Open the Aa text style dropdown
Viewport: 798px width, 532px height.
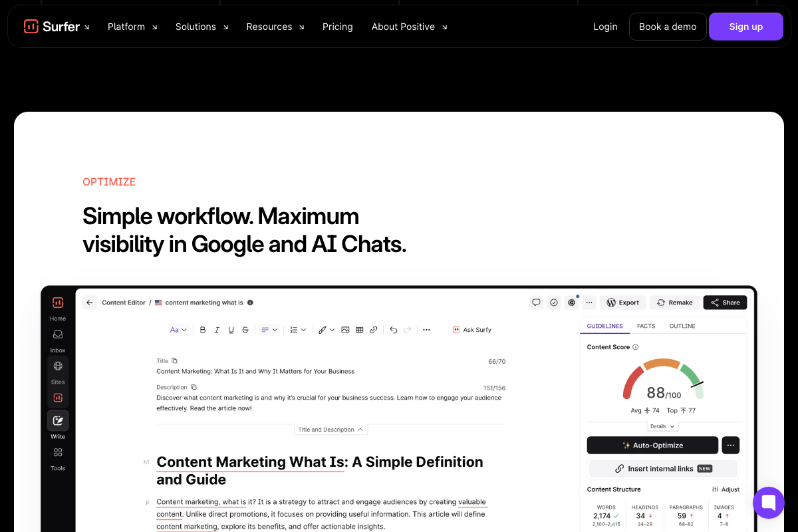[x=178, y=330]
